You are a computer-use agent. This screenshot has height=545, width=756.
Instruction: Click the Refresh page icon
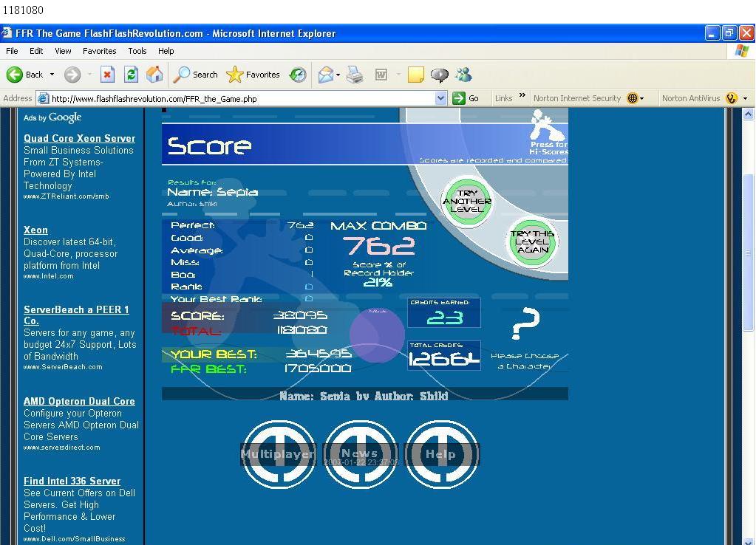[x=131, y=74]
